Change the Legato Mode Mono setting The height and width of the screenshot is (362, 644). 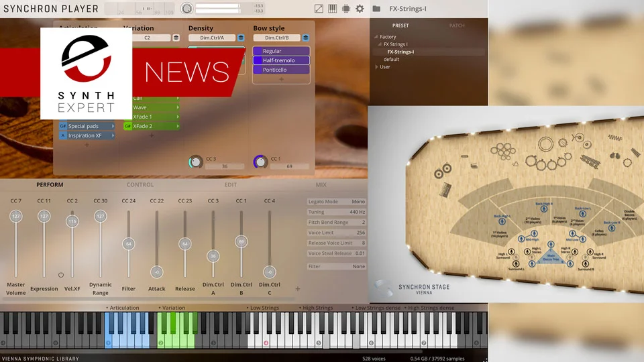[x=336, y=202]
